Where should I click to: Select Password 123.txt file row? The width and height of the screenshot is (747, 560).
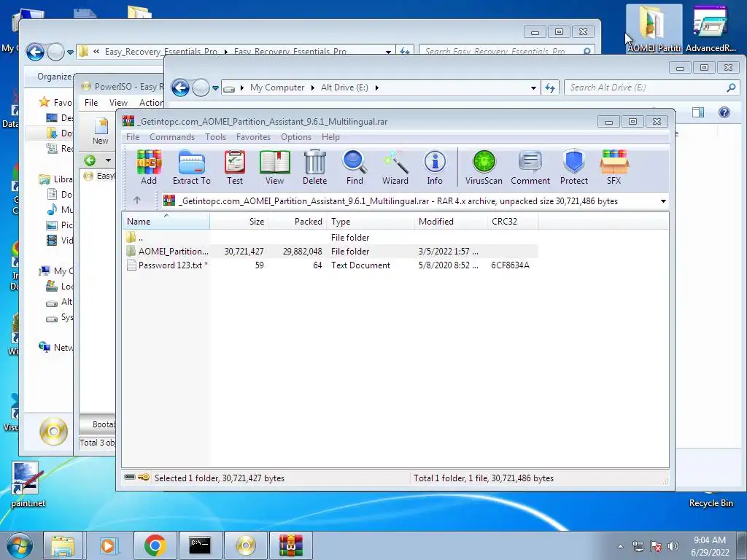coord(330,265)
